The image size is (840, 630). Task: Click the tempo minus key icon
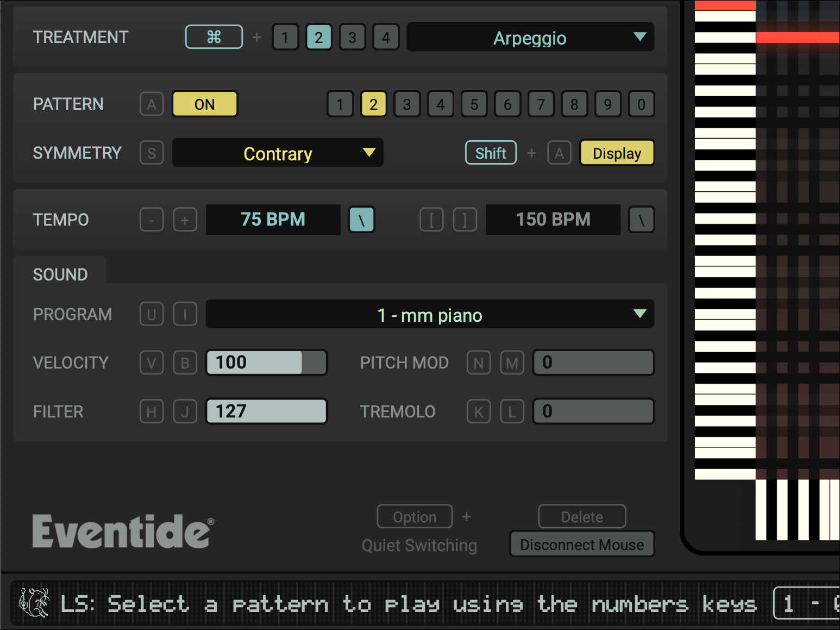(x=152, y=220)
